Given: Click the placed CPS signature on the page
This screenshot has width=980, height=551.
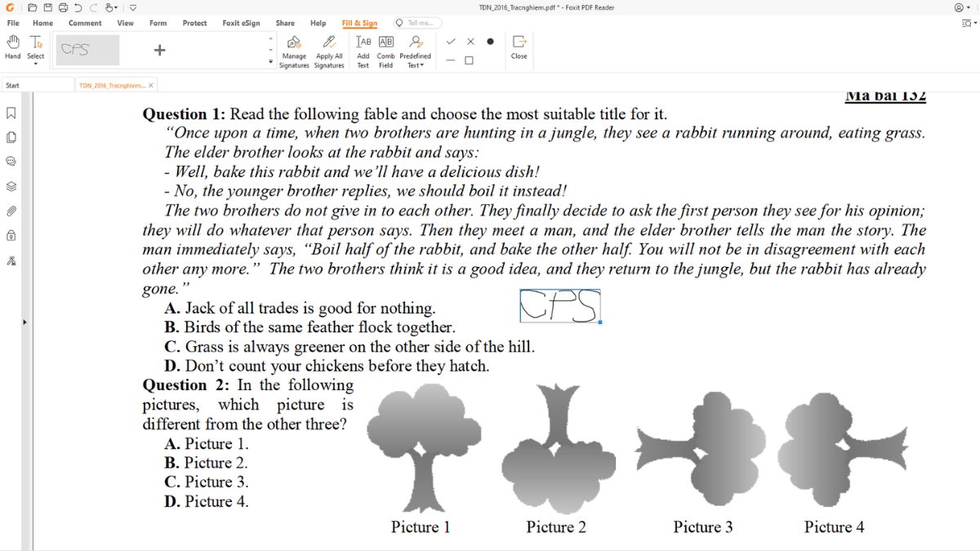Looking at the screenshot, I should [x=560, y=306].
